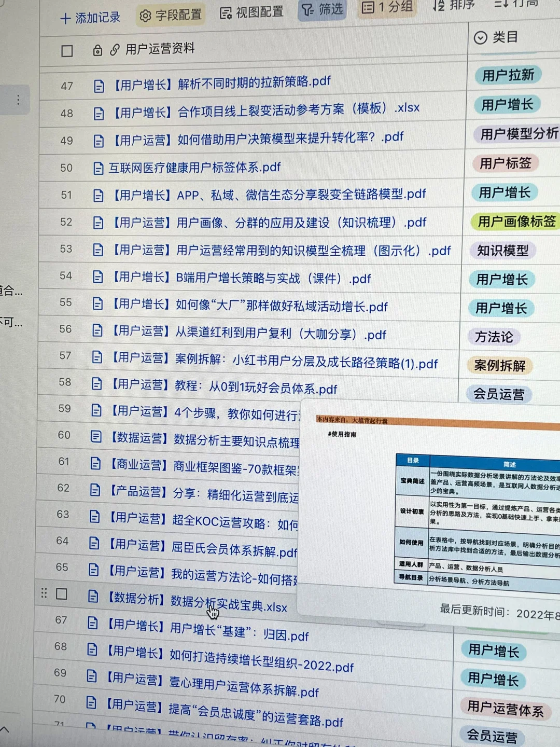
Task: Click file icon of row 67 用户增长基建
Action: (x=92, y=622)
